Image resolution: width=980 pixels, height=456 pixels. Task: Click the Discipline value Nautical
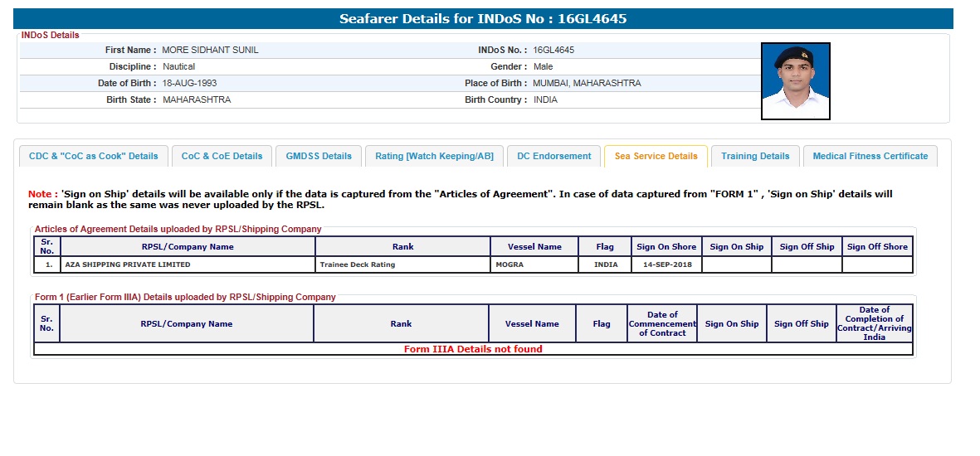pyautogui.click(x=178, y=67)
